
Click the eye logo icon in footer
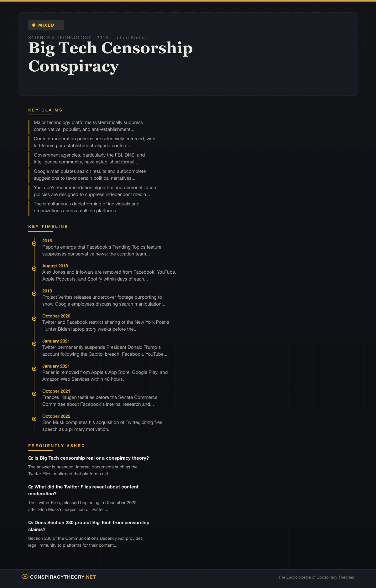click(x=25, y=576)
